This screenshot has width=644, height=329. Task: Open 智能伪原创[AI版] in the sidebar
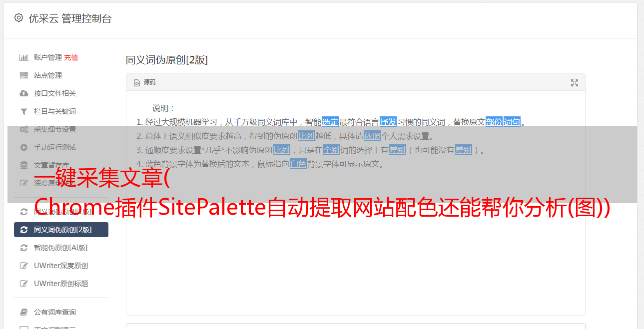(x=61, y=248)
